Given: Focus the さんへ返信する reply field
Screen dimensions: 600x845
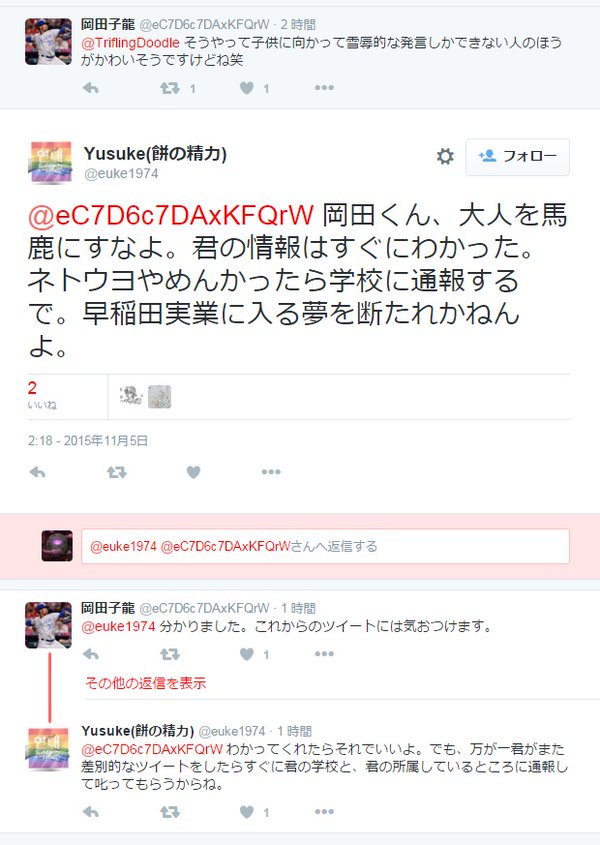Looking at the screenshot, I should pyautogui.click(x=325, y=546).
